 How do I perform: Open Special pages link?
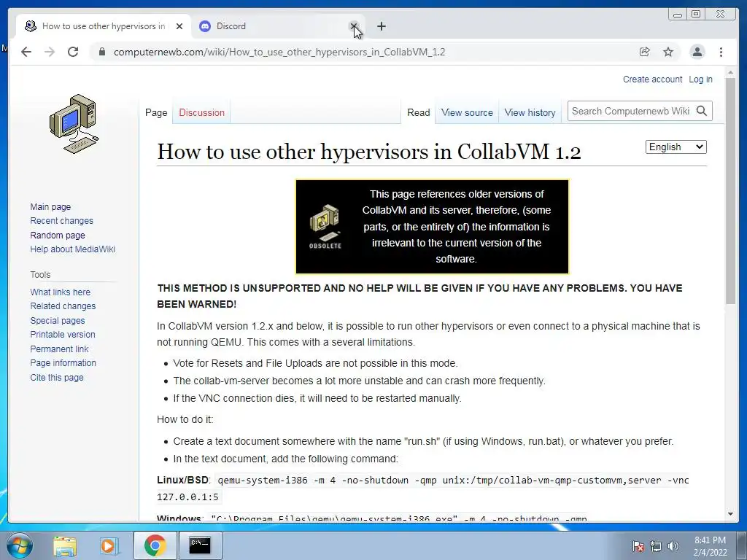[x=57, y=321]
